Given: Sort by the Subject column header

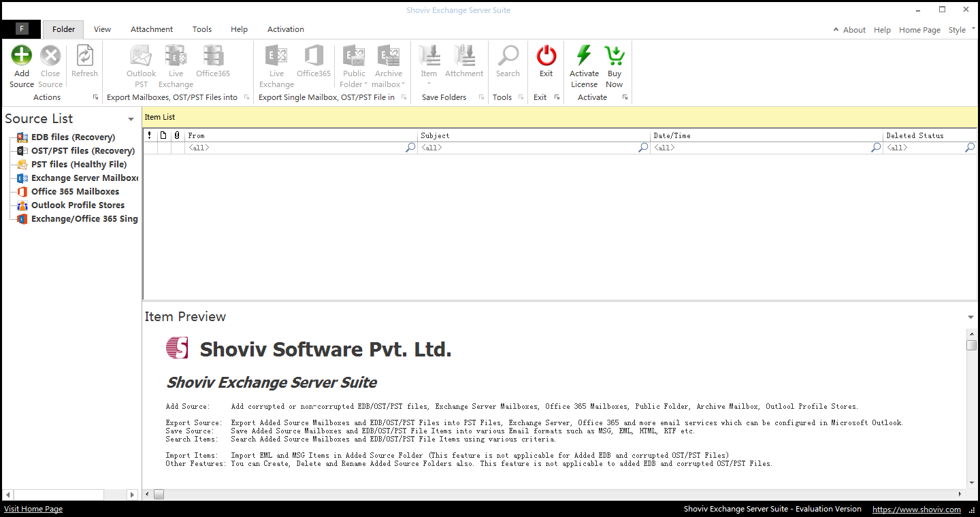Looking at the screenshot, I should [x=534, y=135].
